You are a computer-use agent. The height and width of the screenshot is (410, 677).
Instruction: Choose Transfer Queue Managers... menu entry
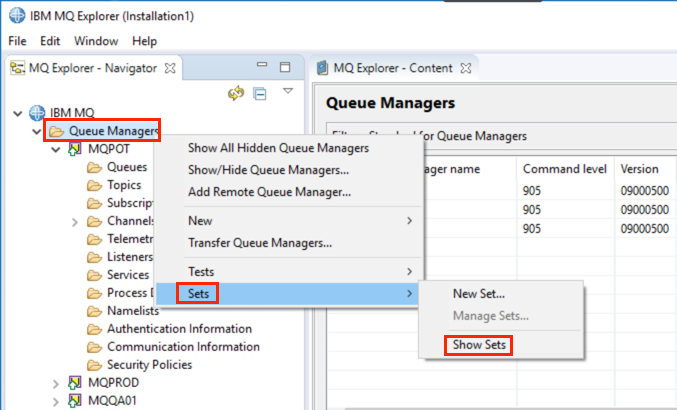tap(260, 243)
